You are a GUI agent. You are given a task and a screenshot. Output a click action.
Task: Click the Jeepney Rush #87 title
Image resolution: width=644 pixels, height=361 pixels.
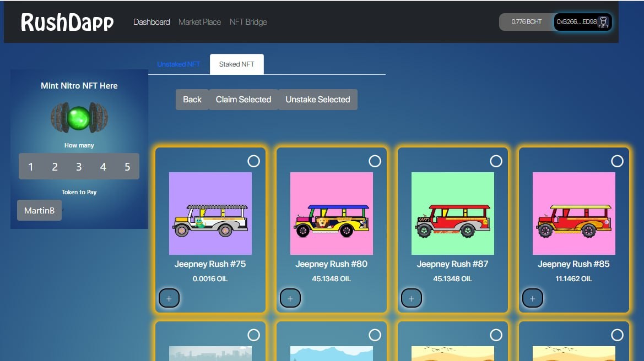(x=453, y=264)
